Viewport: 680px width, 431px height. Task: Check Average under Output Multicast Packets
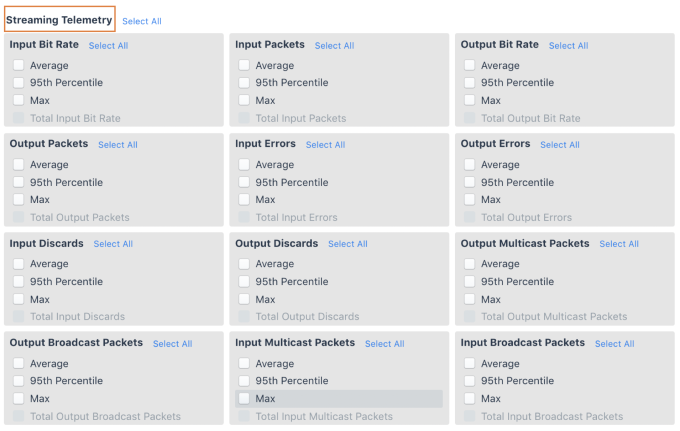(x=470, y=264)
